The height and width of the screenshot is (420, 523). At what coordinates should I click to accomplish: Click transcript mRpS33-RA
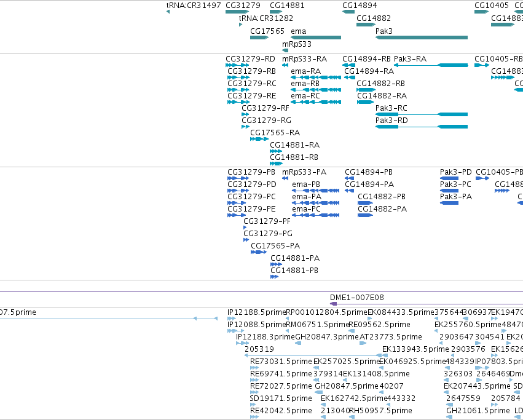[x=304, y=59]
